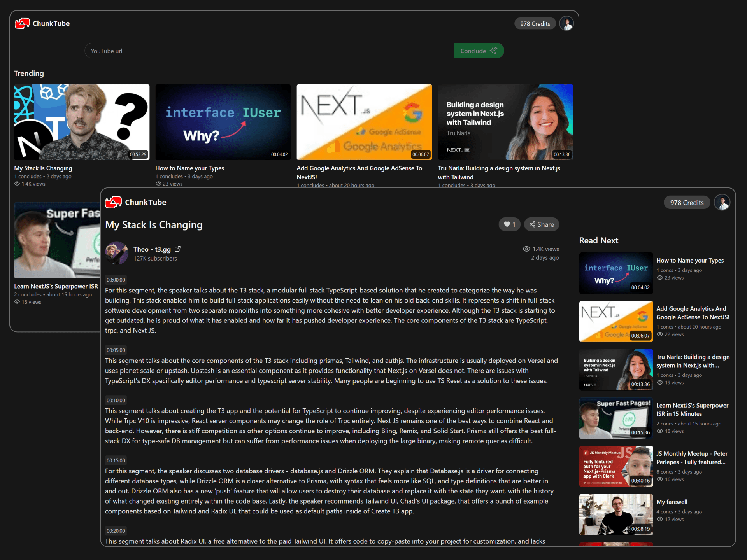
Task: Open the Tru Narla thumbnail in Read Next
Action: point(616,370)
